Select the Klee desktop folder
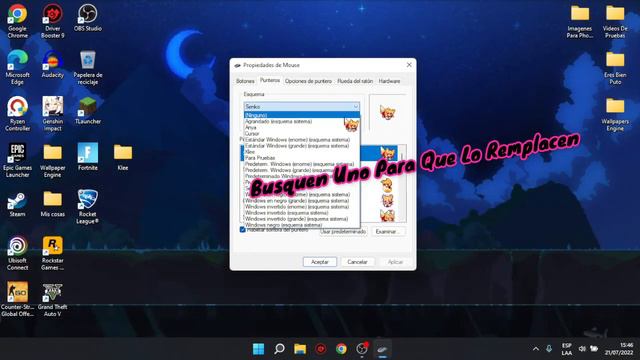 tap(123, 157)
